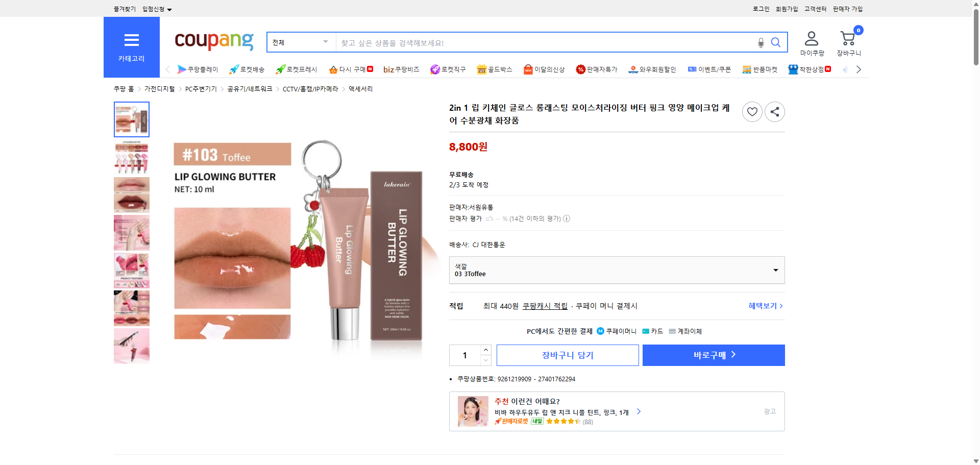Toggle the wishlist heart on this product

(x=752, y=112)
